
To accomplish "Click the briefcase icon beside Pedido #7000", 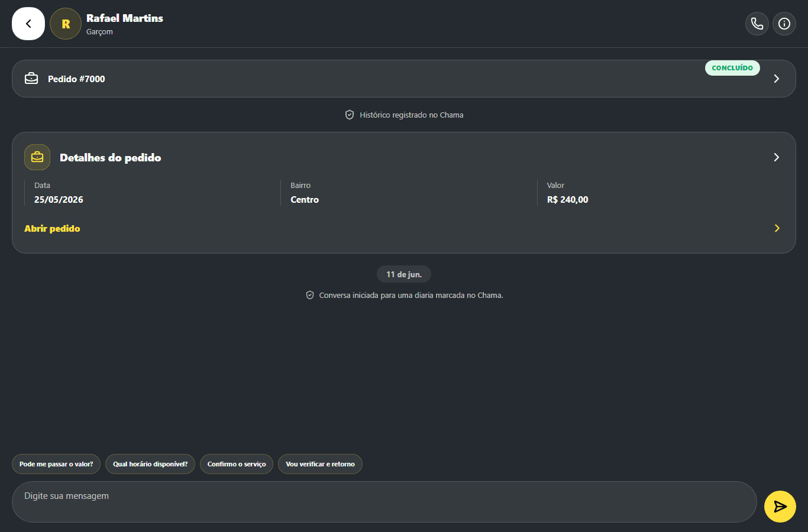I will (x=31, y=79).
